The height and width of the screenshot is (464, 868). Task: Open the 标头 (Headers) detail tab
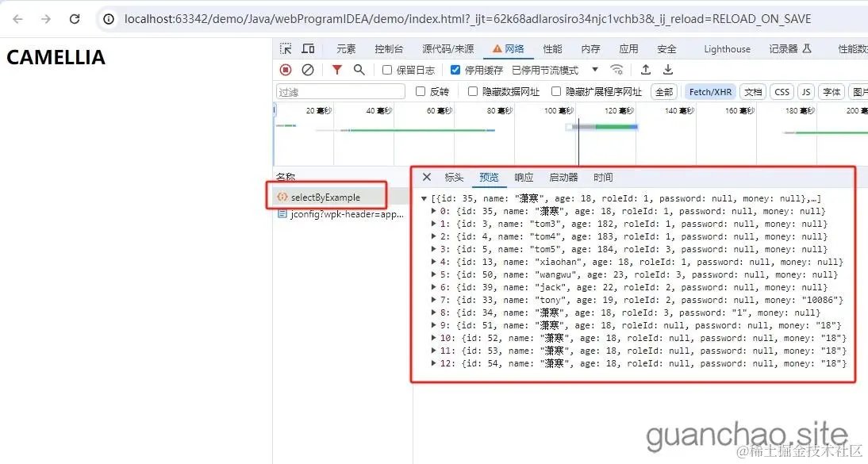click(454, 177)
